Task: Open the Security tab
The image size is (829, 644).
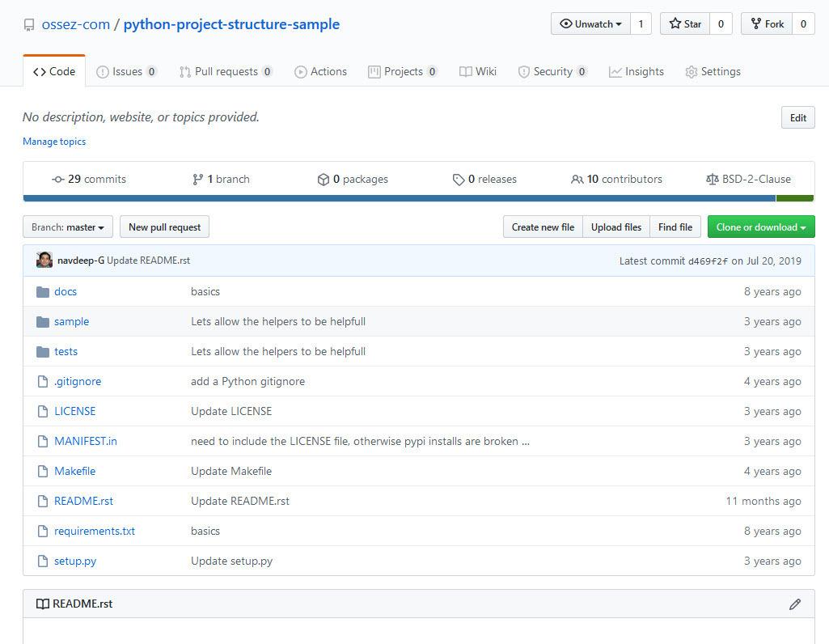Action: coord(552,71)
